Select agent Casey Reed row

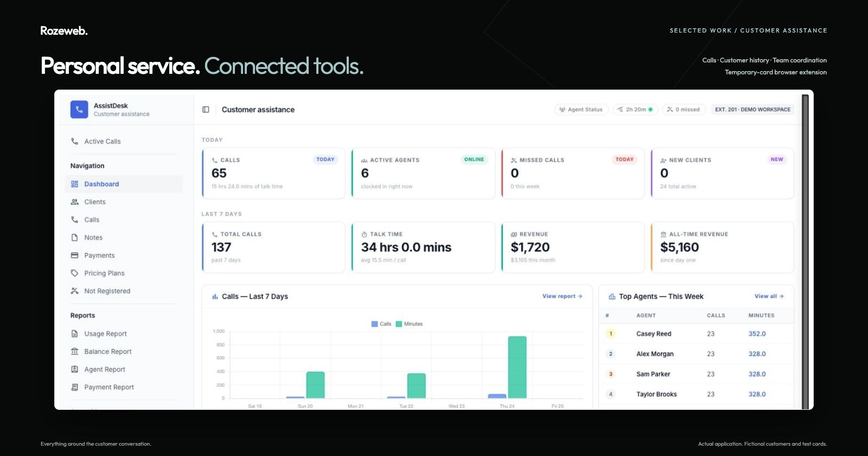pyautogui.click(x=697, y=334)
